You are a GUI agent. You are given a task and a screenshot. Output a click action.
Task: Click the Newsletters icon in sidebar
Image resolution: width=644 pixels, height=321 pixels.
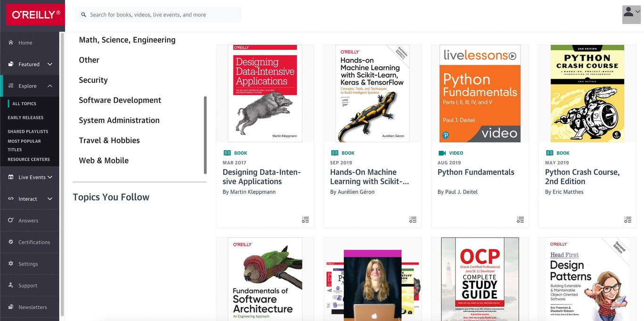coord(11,307)
